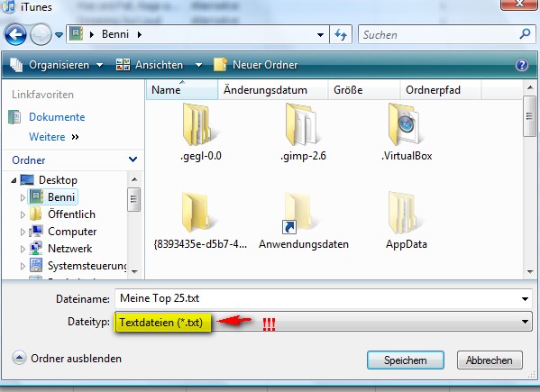Open the Ansichten dropdown arrow
The height and width of the screenshot is (392, 540).
coord(198,65)
